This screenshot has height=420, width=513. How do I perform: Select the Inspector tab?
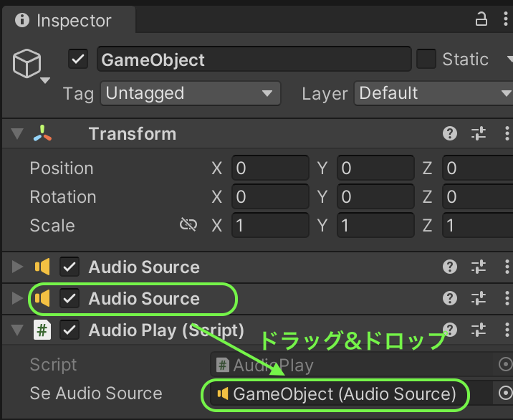[x=69, y=20]
